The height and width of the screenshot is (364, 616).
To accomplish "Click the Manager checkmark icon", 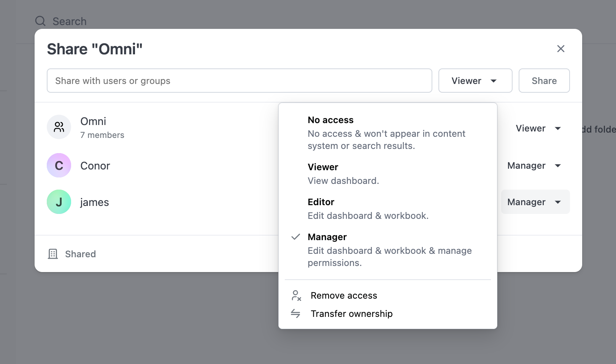I will pyautogui.click(x=295, y=237).
